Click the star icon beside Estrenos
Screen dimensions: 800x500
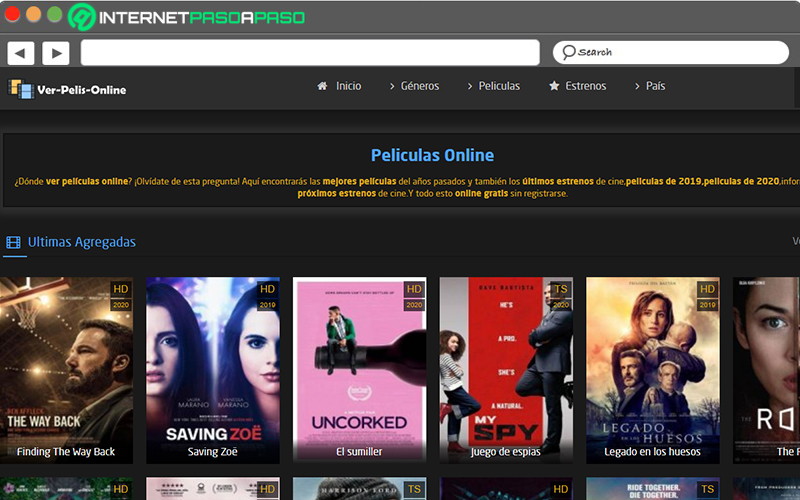pyautogui.click(x=554, y=86)
